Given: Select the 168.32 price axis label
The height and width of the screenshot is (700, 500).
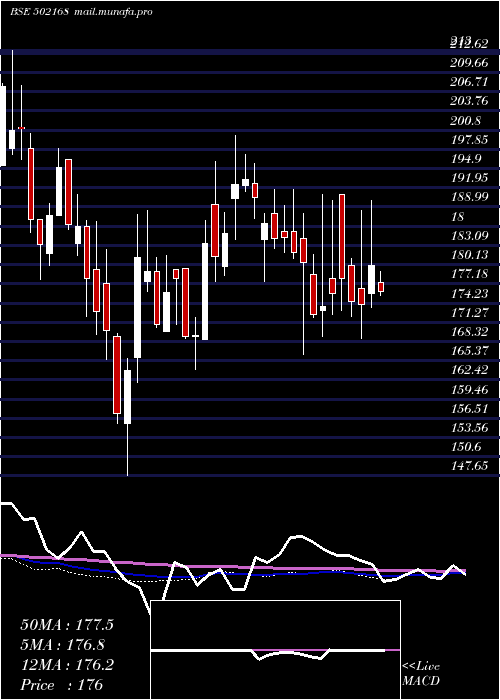Looking at the screenshot, I should click(x=469, y=332).
